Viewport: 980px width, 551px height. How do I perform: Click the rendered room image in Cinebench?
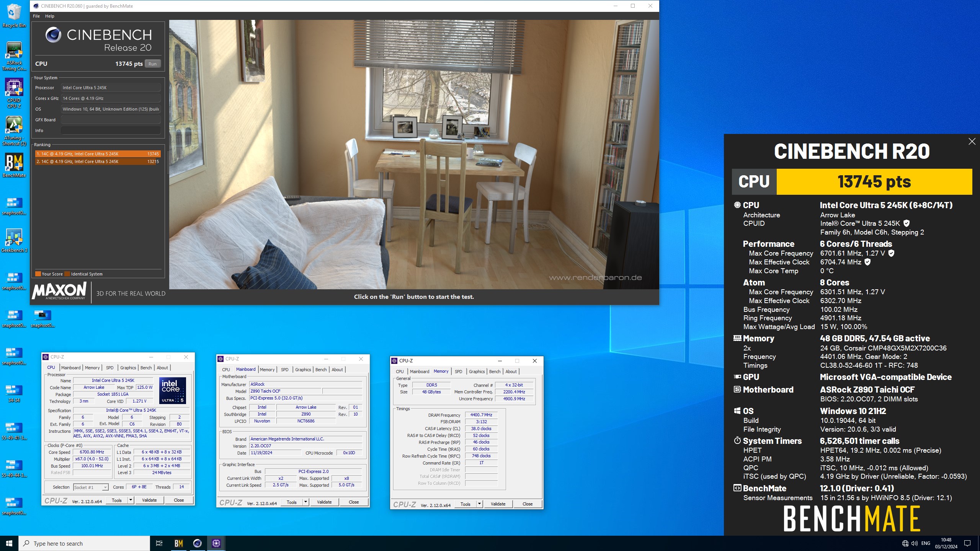tap(414, 155)
